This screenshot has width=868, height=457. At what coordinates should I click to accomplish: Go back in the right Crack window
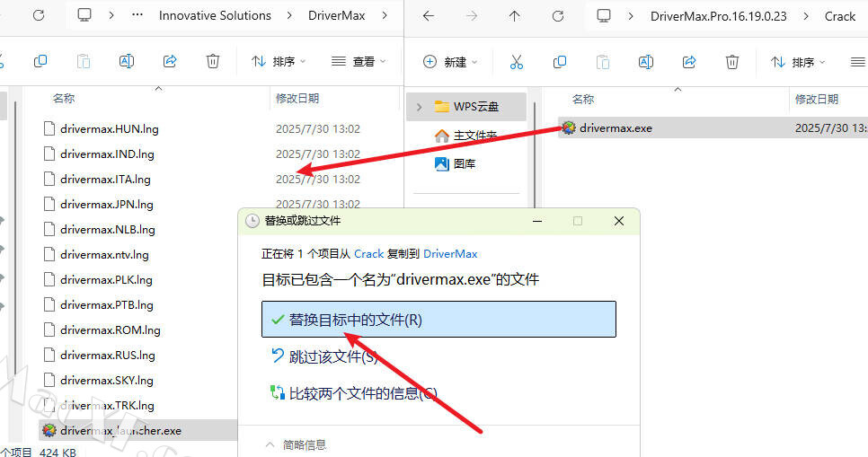point(429,16)
